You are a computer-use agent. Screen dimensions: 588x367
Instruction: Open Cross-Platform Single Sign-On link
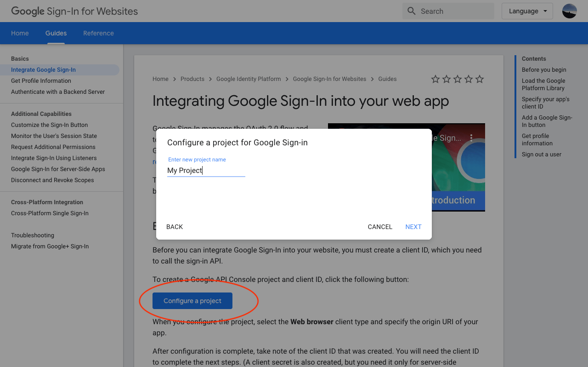(50, 213)
